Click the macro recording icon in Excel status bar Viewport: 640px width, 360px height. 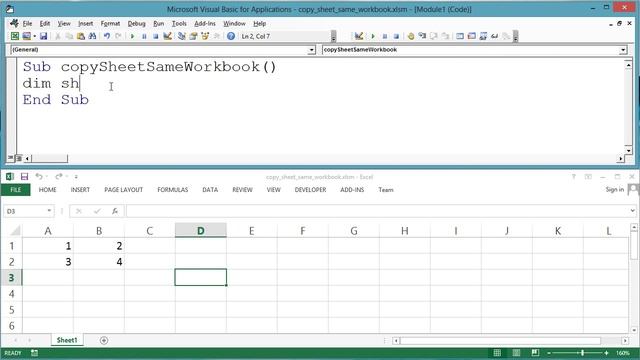[x=34, y=353]
